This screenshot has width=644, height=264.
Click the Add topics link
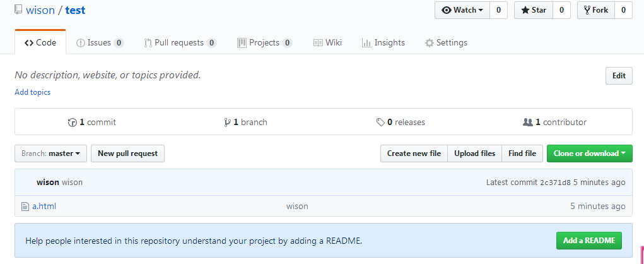pyautogui.click(x=32, y=92)
